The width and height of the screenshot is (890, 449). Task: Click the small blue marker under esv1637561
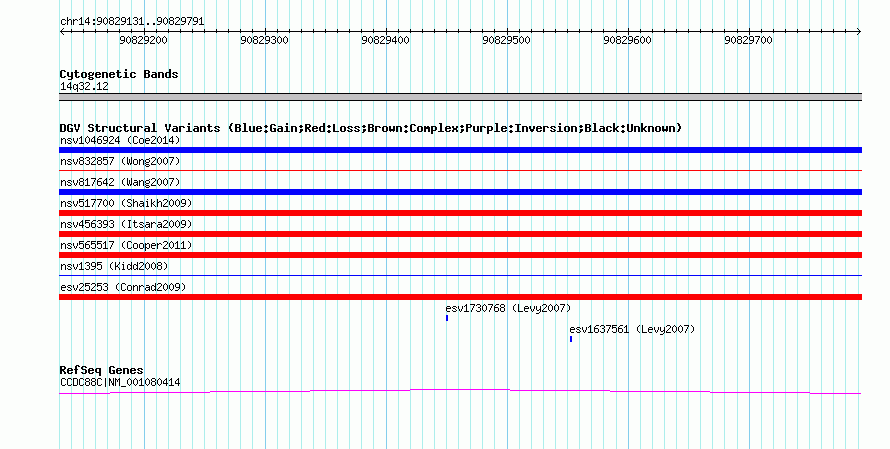click(570, 339)
